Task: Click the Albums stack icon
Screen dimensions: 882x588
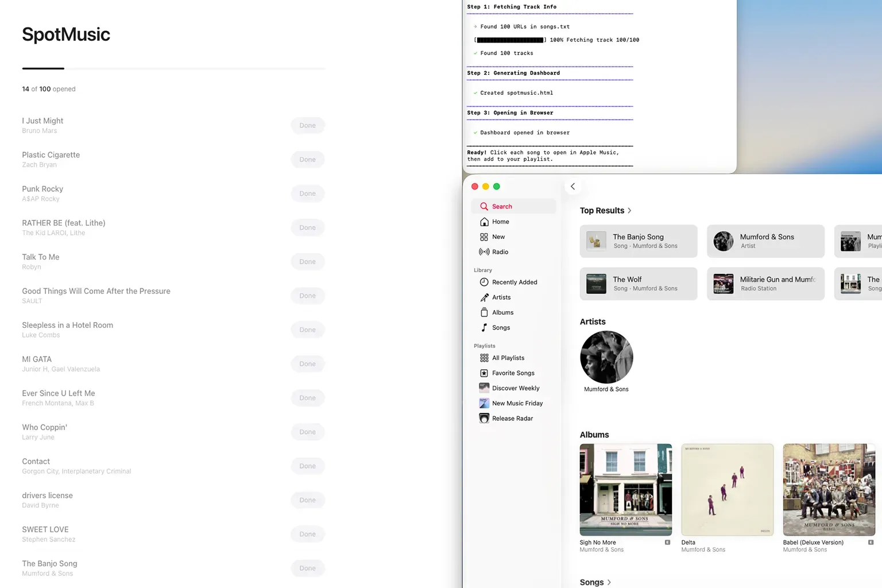Action: point(484,312)
